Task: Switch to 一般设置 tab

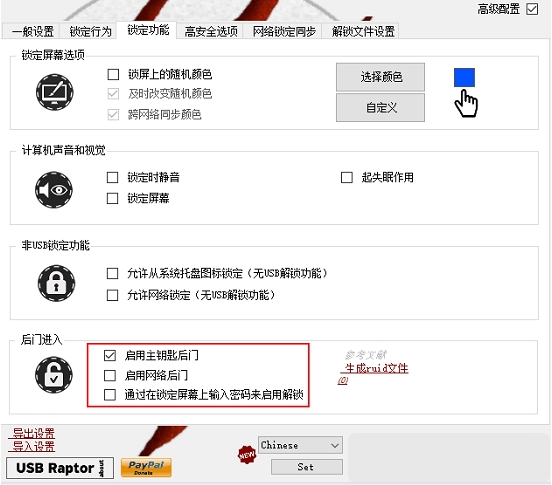Action: pyautogui.click(x=31, y=31)
